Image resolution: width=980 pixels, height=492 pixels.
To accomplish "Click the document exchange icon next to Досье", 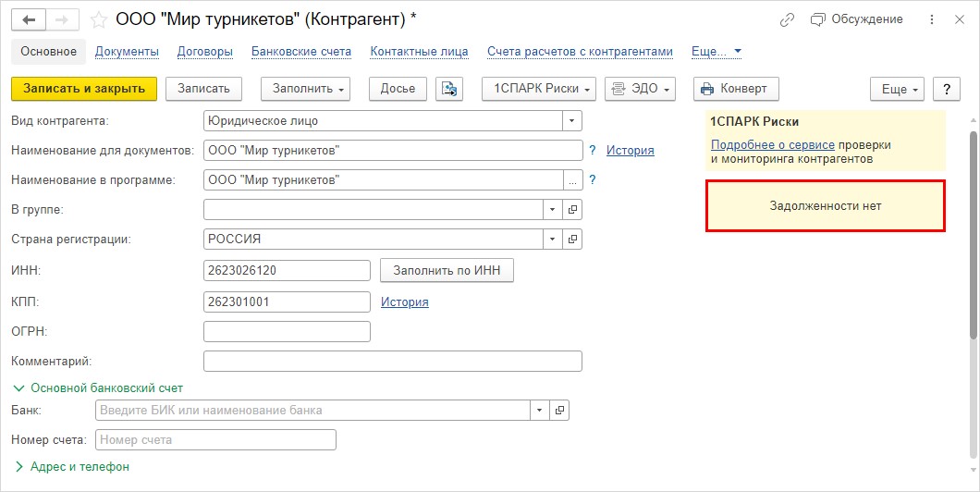I will click(449, 89).
